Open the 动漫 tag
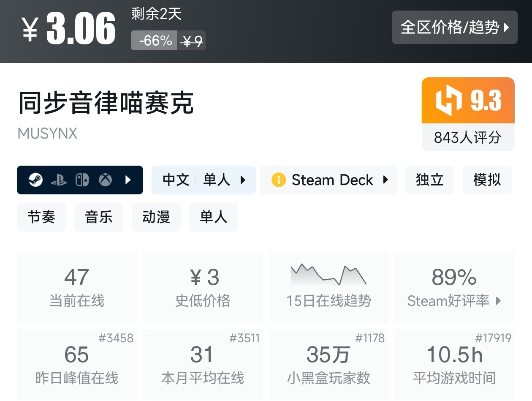The height and width of the screenshot is (401, 532). pos(156,217)
